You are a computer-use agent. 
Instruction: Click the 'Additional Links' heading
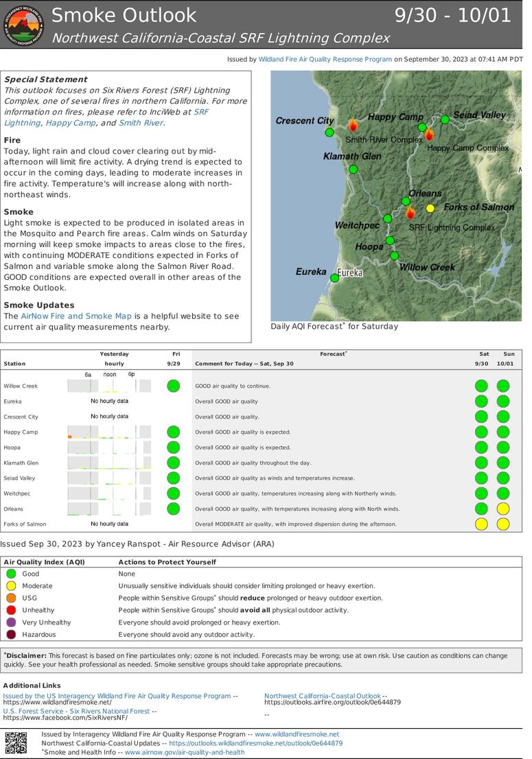[x=32, y=686]
